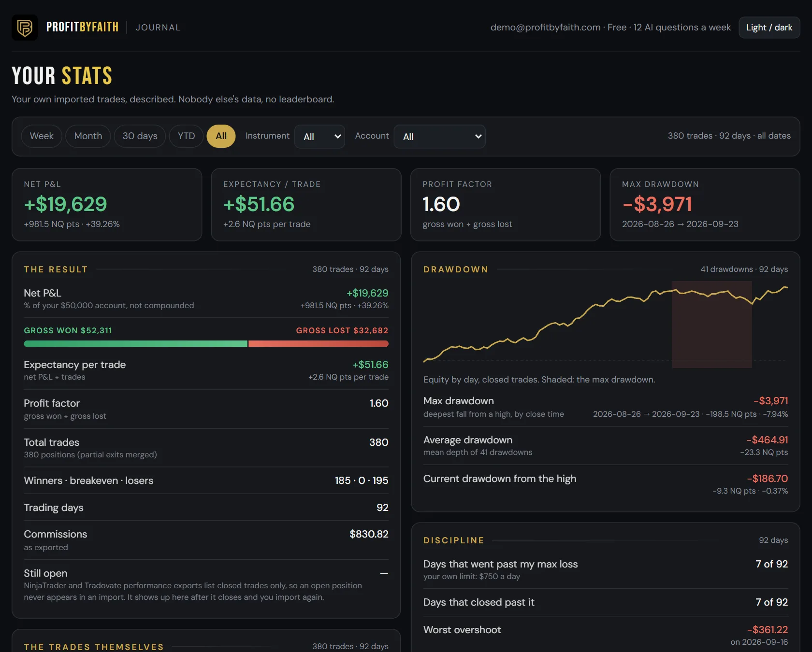This screenshot has width=812, height=652.
Task: Click the Expectancy / Trade summary card
Action: click(x=306, y=204)
